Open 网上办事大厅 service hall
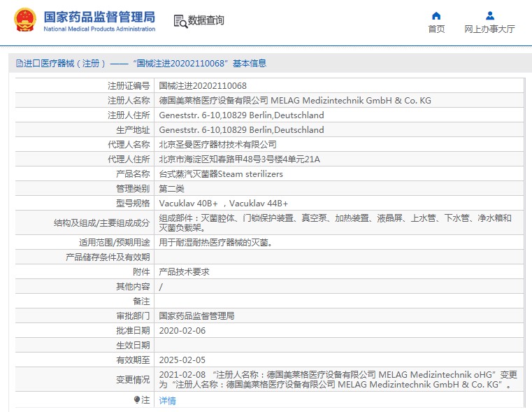 coord(489,29)
